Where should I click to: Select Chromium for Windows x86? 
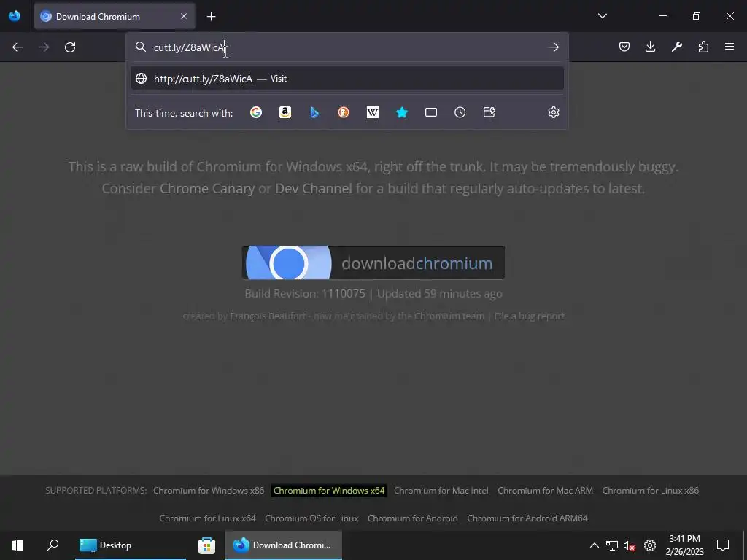tap(208, 491)
